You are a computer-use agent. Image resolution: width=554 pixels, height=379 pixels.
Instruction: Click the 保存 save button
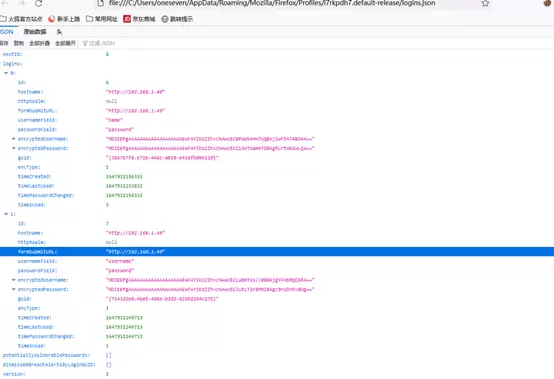[4, 43]
